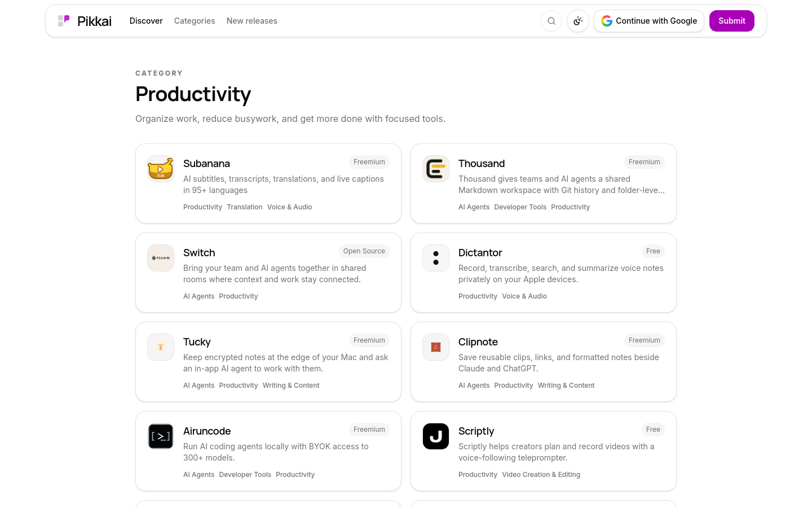Open search with the magnifier icon
This screenshot has height=508, width=812.
(551, 21)
